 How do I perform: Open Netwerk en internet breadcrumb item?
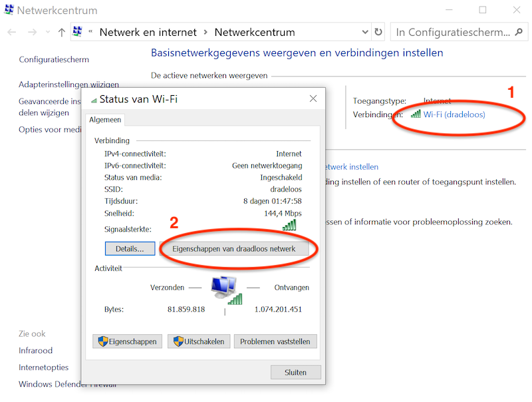tap(148, 32)
